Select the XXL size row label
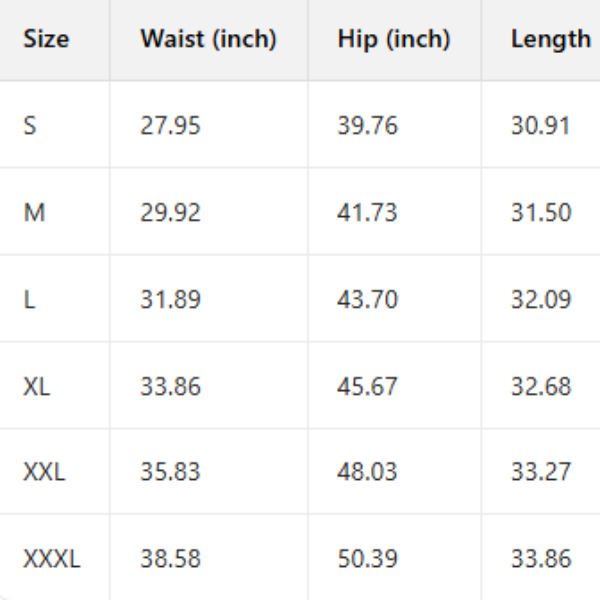This screenshot has height=600, width=600. (x=44, y=473)
